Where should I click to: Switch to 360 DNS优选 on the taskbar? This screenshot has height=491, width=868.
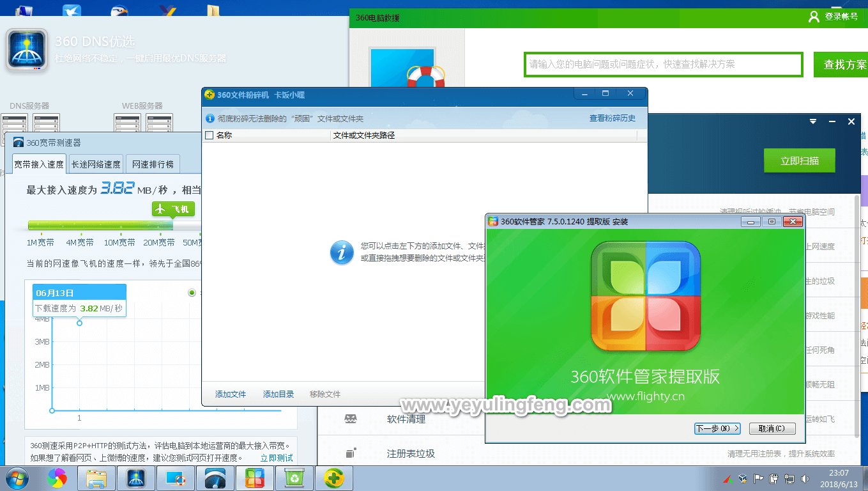[136, 478]
